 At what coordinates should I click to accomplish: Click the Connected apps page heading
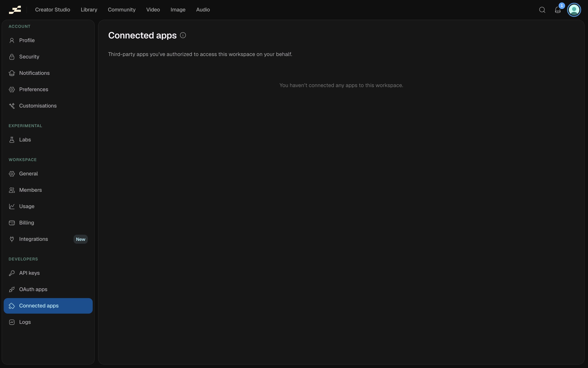[142, 35]
